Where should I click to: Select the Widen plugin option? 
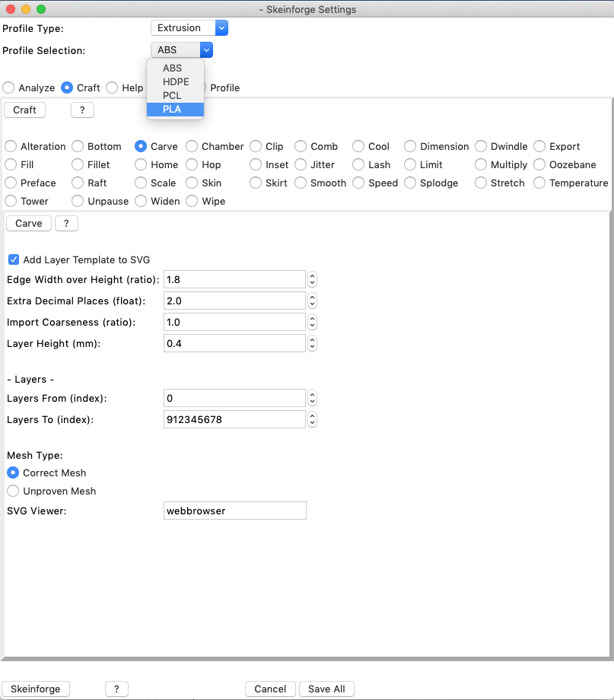pos(141,202)
